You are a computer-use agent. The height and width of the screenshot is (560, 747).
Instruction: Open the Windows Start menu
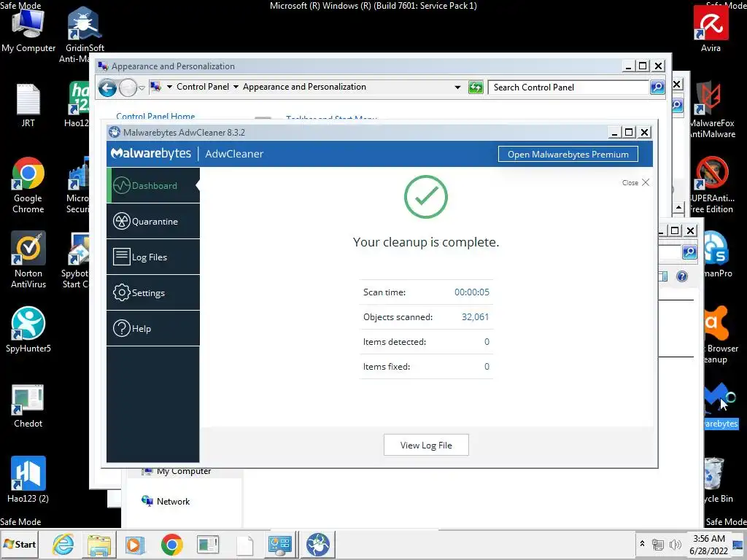[20, 544]
